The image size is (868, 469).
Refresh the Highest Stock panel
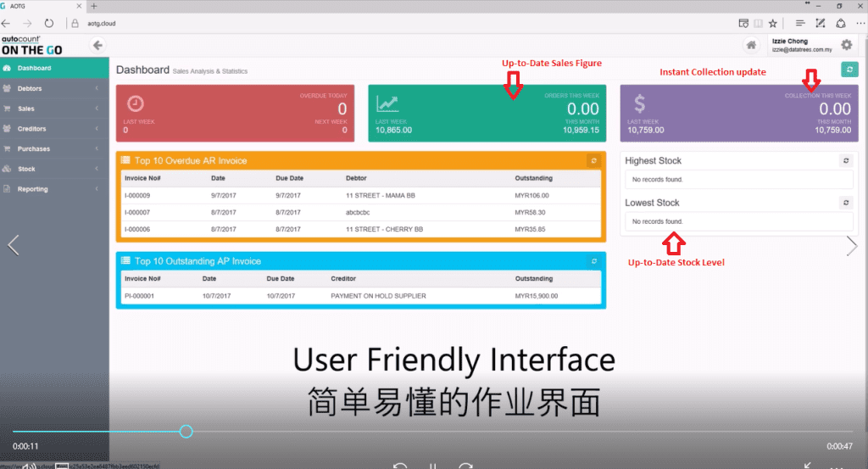[x=845, y=160]
